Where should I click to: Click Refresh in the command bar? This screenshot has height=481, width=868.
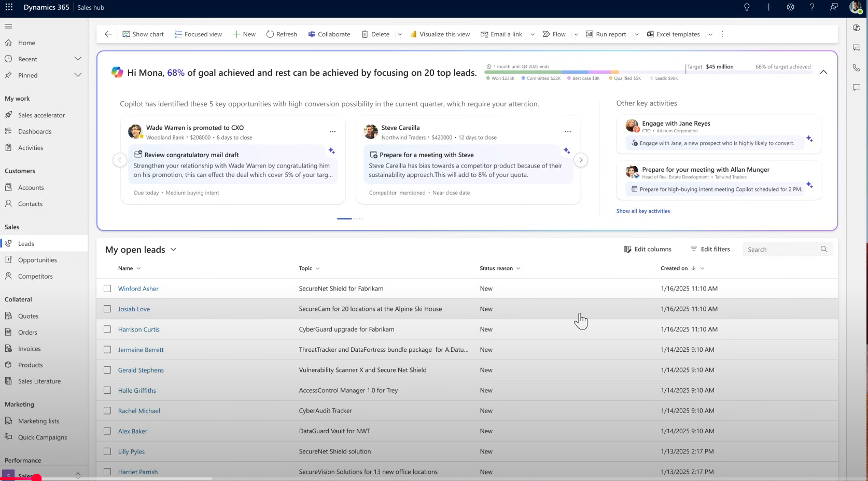click(282, 34)
